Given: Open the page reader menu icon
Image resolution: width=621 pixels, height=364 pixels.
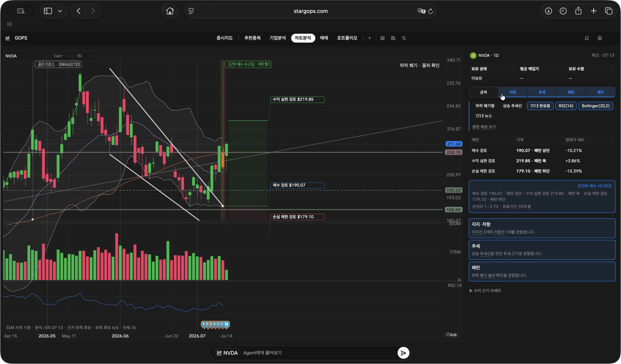Looking at the screenshot, I should pos(191,11).
